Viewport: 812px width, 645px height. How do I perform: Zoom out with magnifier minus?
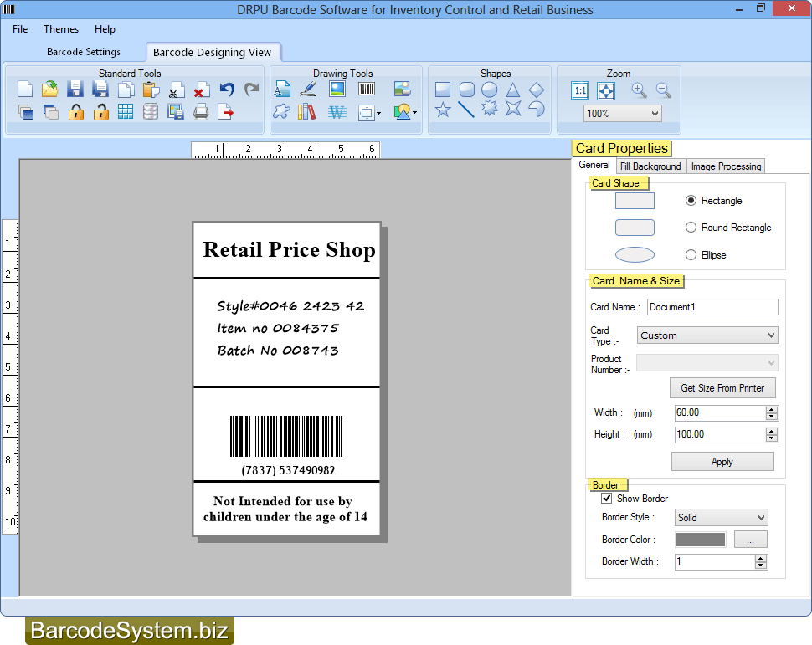coord(663,90)
